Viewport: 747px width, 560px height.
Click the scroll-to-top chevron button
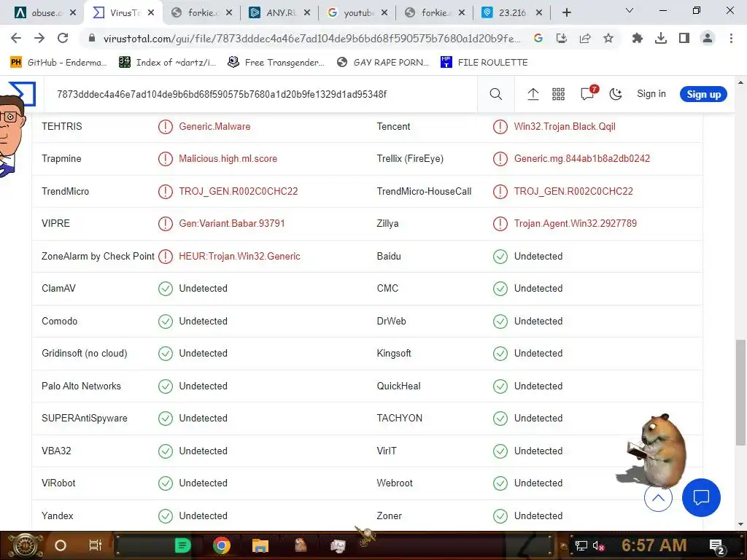point(658,497)
